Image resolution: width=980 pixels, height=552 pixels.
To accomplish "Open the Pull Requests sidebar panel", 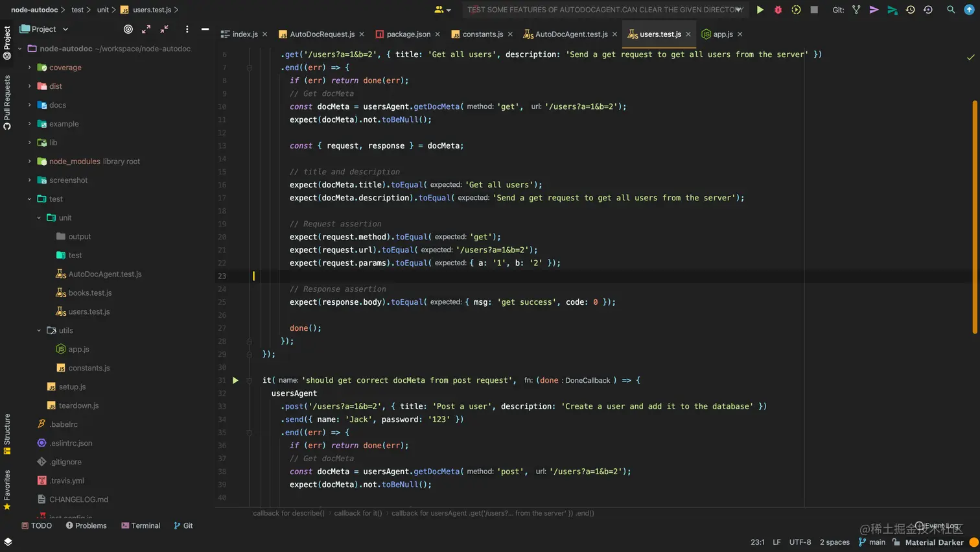I will tap(7, 102).
